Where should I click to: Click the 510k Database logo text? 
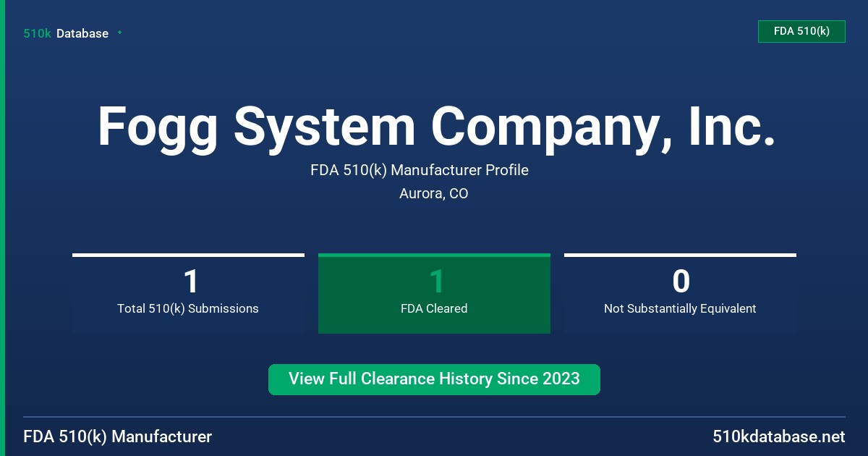(x=66, y=33)
